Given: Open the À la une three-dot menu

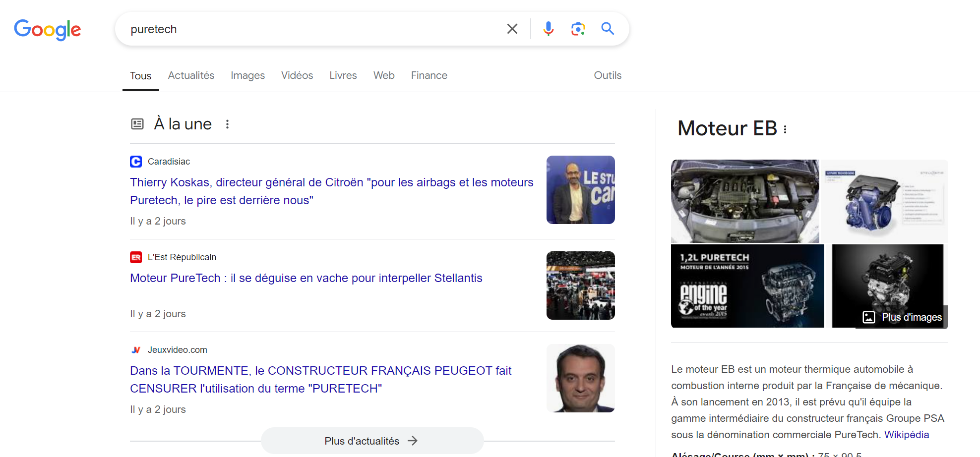Looking at the screenshot, I should coord(227,124).
